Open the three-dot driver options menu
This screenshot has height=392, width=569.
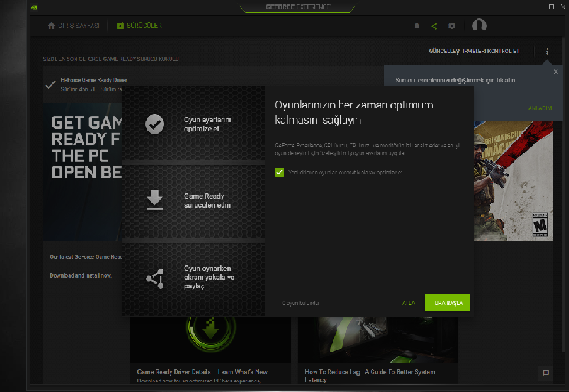point(547,52)
